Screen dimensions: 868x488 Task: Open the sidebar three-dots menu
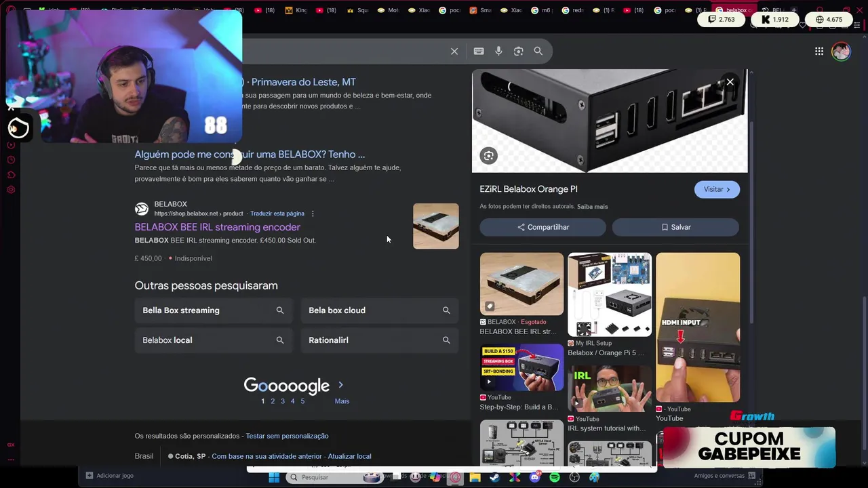pyautogui.click(x=11, y=459)
